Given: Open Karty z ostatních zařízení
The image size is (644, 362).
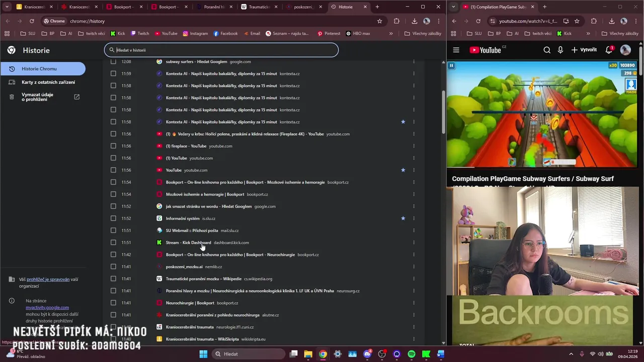Looking at the screenshot, I should click(43, 82).
